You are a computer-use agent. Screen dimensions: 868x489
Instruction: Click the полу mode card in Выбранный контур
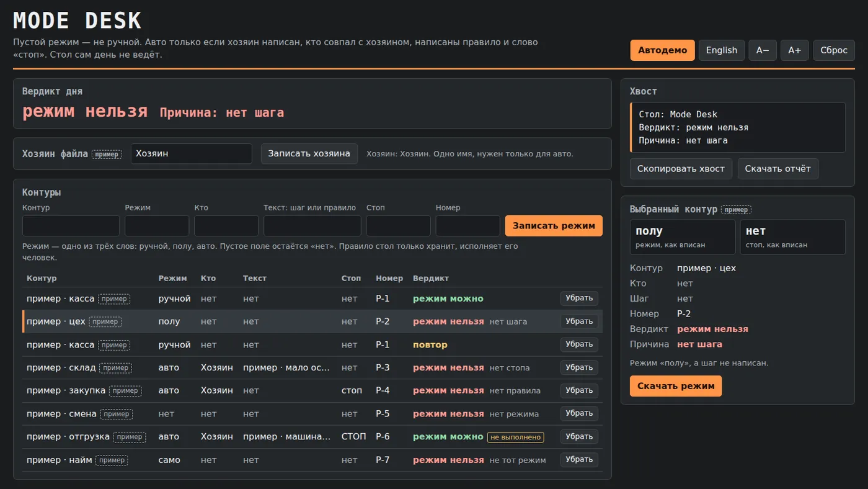coord(683,237)
